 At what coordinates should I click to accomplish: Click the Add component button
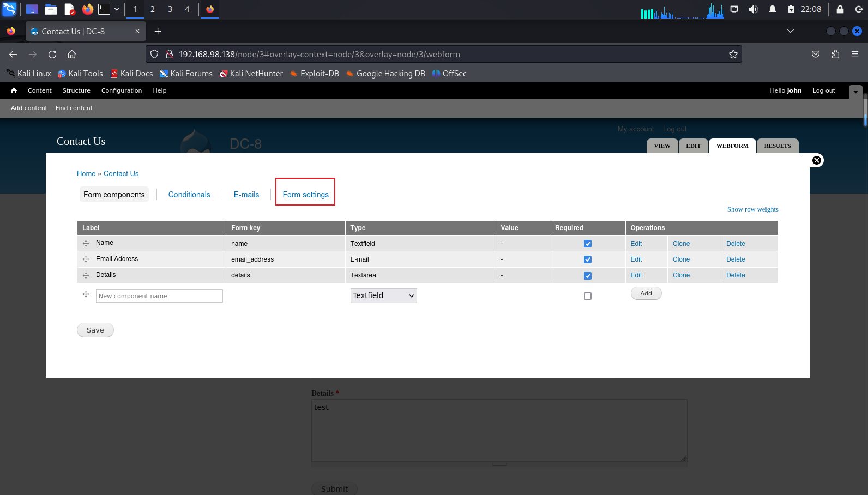(x=646, y=293)
